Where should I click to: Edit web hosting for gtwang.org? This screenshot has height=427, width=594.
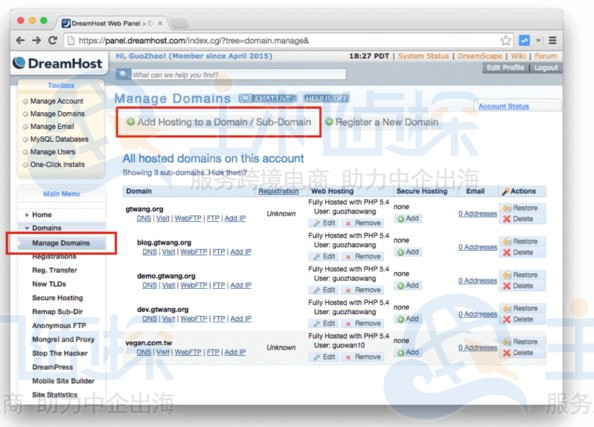[x=324, y=223]
